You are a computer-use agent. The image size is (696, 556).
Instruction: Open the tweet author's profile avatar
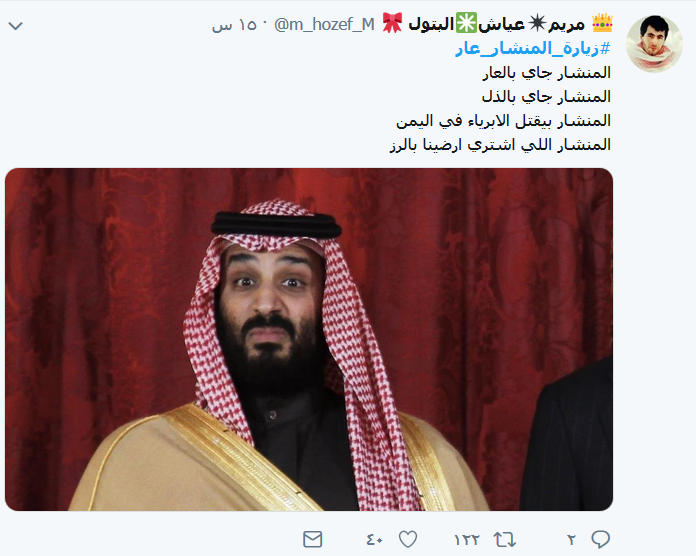(x=654, y=43)
